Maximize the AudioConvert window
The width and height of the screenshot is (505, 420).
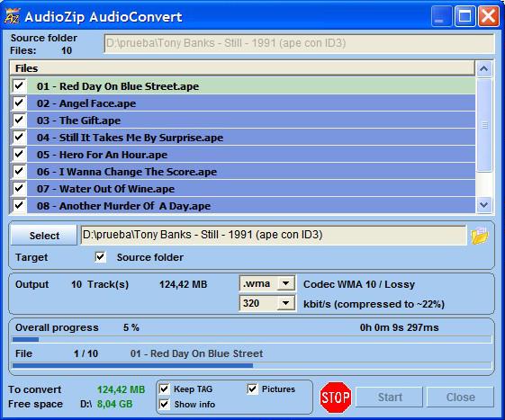click(464, 16)
